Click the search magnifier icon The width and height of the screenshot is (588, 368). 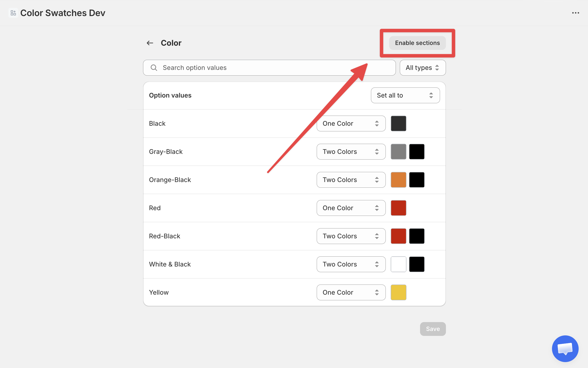(154, 68)
